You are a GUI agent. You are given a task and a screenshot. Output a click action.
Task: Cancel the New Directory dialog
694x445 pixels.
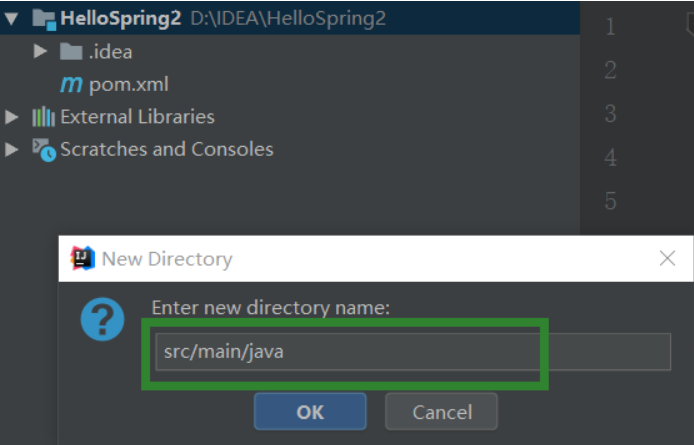pyautogui.click(x=442, y=412)
